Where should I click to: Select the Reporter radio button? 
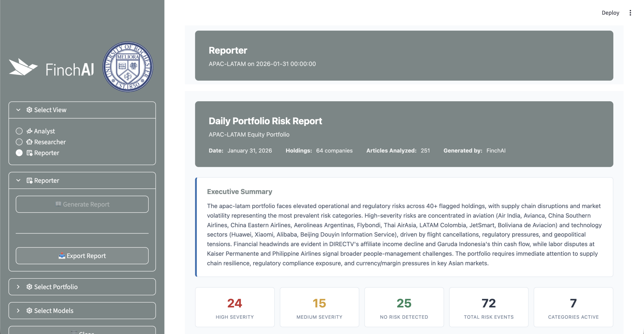tap(19, 153)
